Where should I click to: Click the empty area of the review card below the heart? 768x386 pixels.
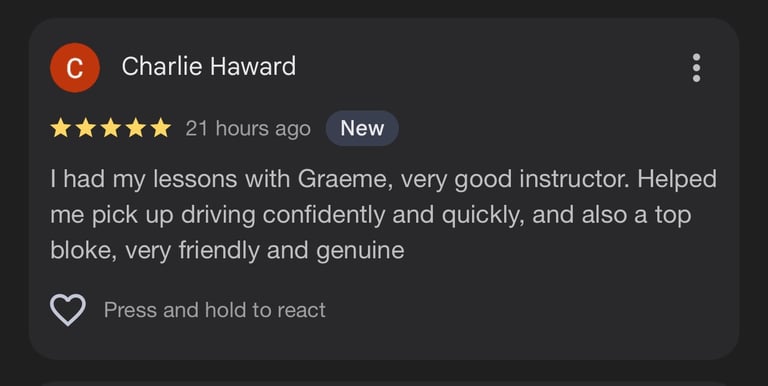click(x=384, y=344)
